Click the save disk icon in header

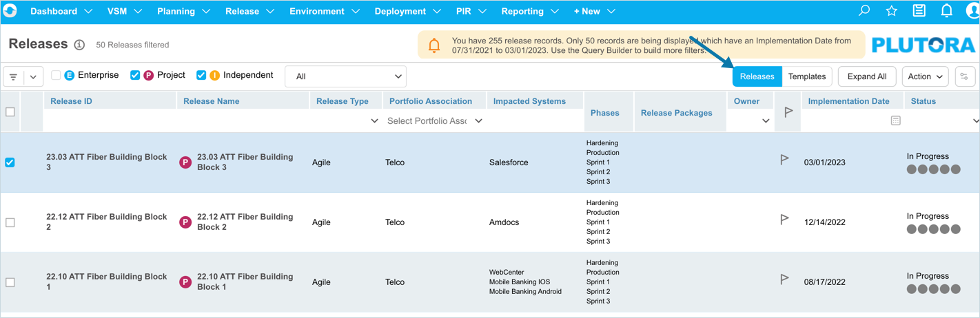coord(919,11)
